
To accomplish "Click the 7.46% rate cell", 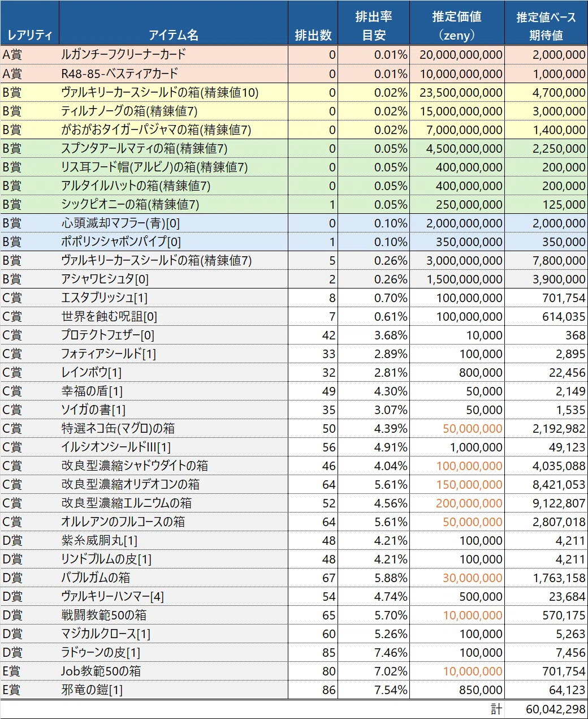I will pos(374,652).
